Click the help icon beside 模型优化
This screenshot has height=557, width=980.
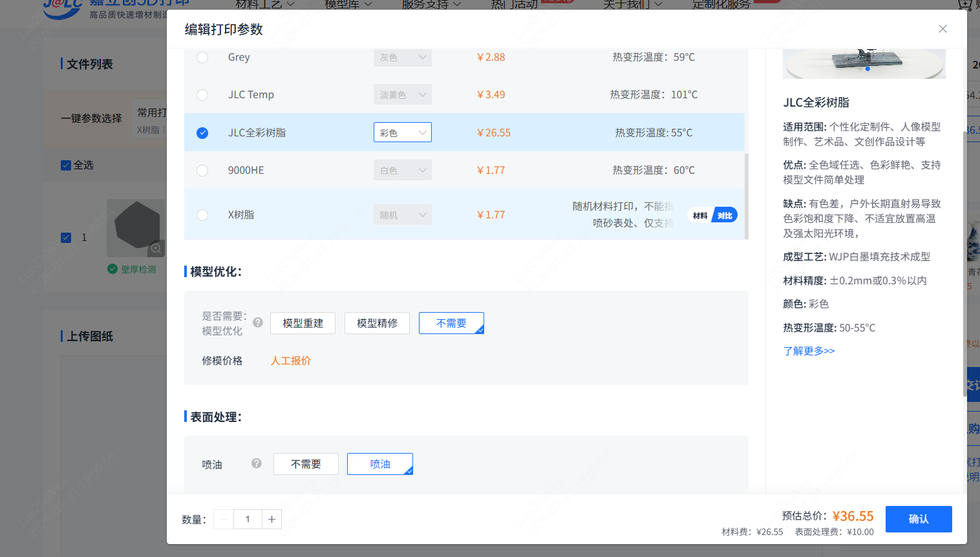pos(258,322)
